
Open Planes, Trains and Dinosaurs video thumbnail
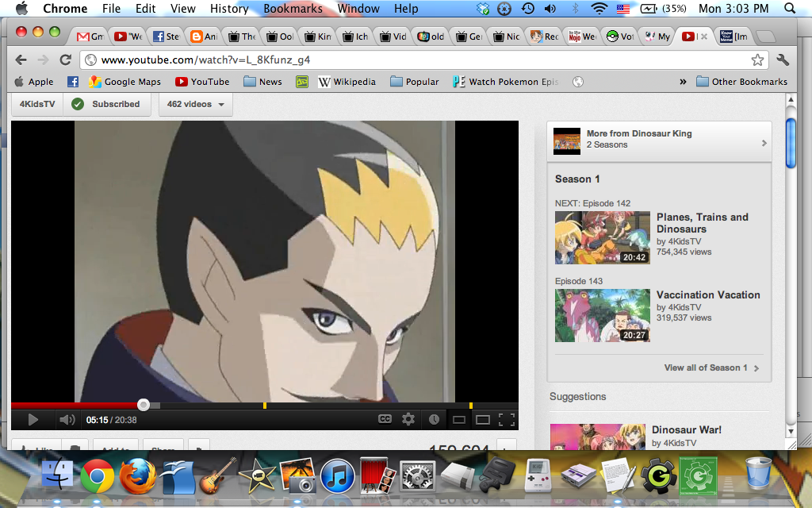click(603, 237)
